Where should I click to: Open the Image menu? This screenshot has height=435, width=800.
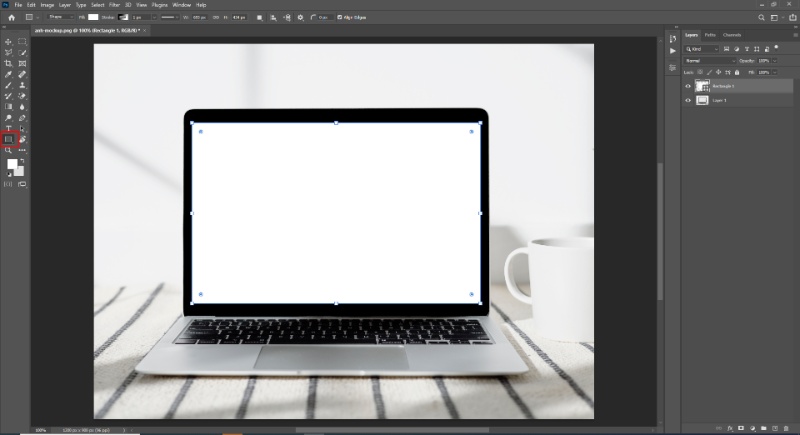(x=47, y=5)
